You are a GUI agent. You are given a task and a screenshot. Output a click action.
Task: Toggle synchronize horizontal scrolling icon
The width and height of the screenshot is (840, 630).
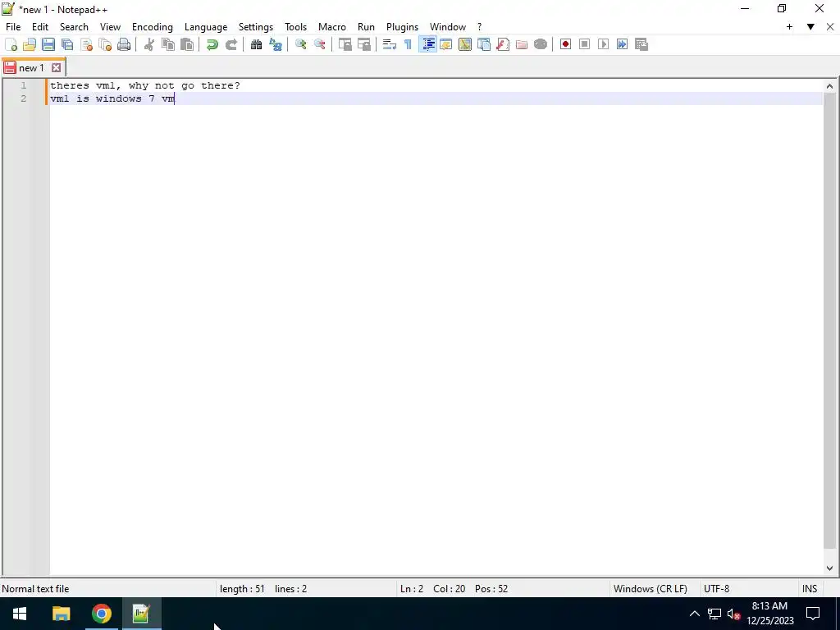[x=363, y=44]
